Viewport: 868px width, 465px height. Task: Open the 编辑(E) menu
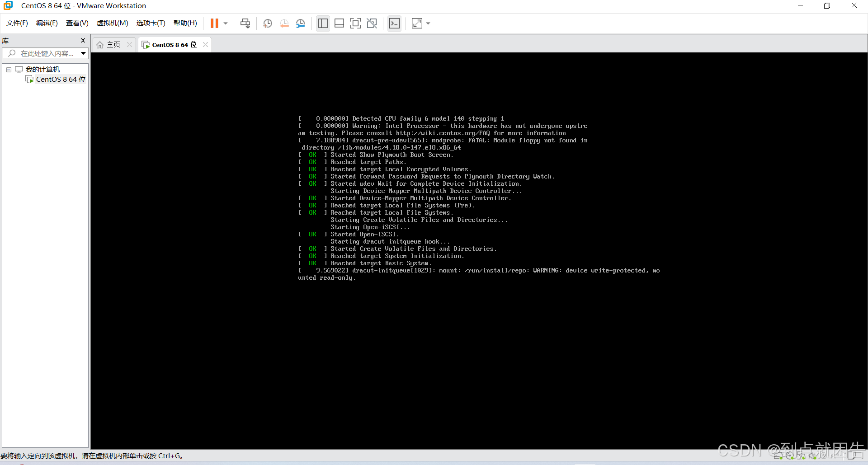pyautogui.click(x=47, y=23)
